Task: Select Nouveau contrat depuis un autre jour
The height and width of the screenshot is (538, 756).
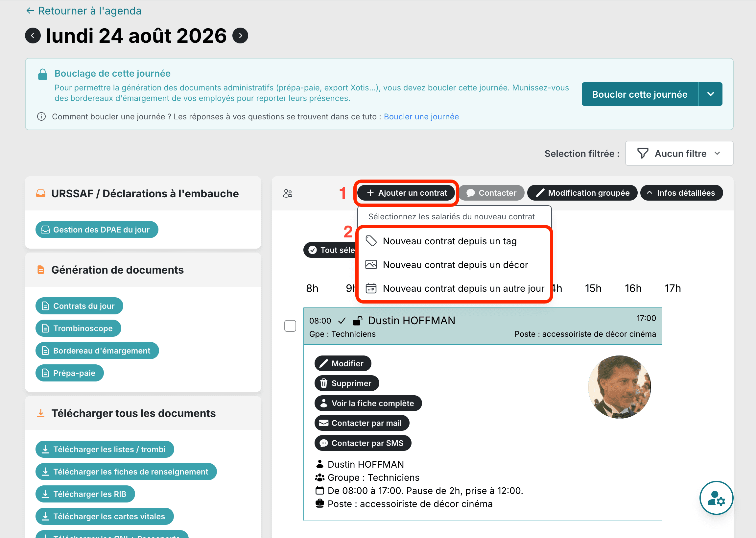Action: point(454,288)
